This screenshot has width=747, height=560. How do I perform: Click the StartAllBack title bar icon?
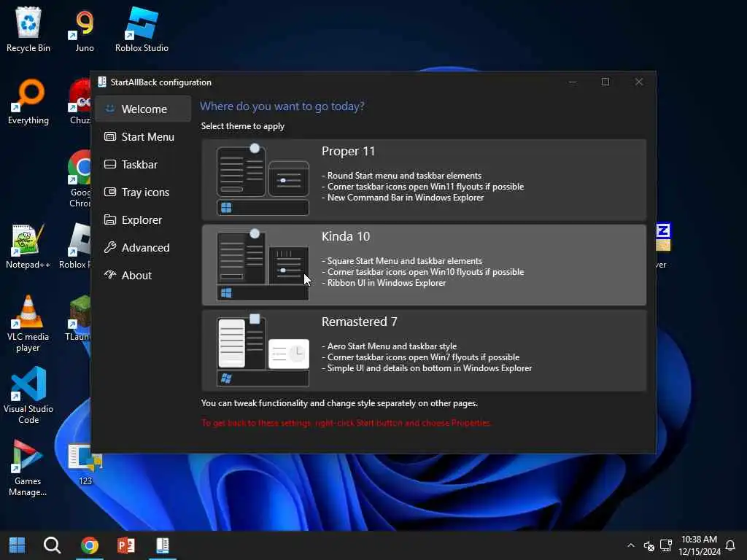coord(102,82)
